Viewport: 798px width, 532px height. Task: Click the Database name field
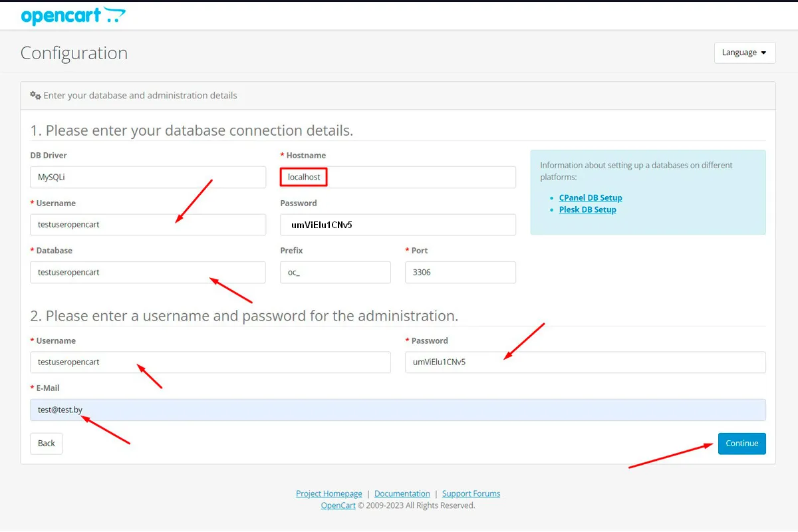(x=148, y=273)
